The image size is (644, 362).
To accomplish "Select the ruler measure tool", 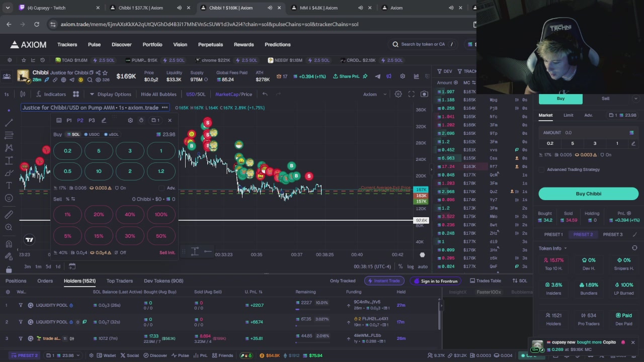I will pyautogui.click(x=9, y=215).
